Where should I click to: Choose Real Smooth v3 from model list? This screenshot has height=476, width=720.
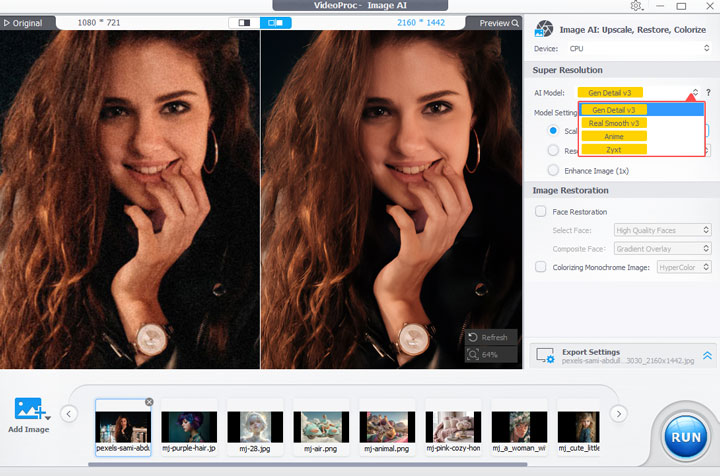pos(614,123)
